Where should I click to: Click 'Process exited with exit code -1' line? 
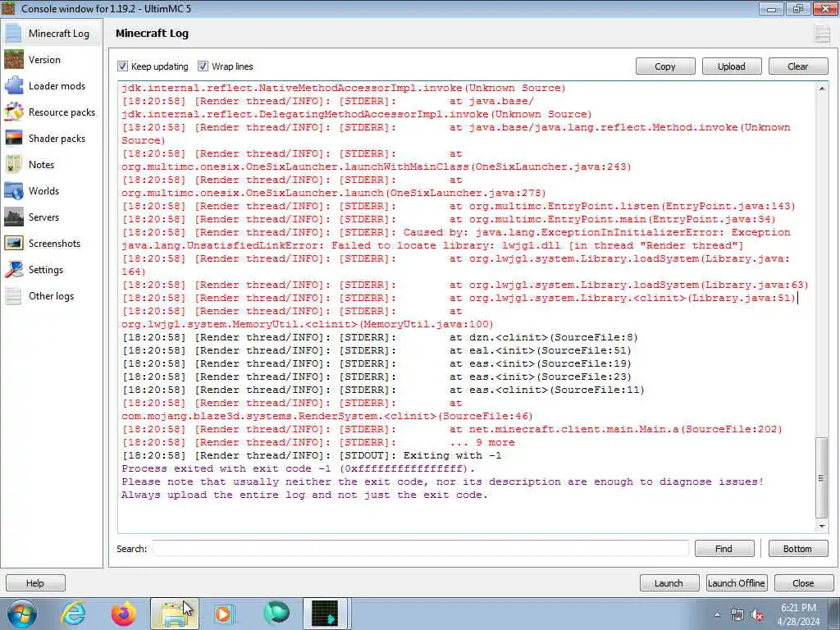pyautogui.click(x=298, y=468)
